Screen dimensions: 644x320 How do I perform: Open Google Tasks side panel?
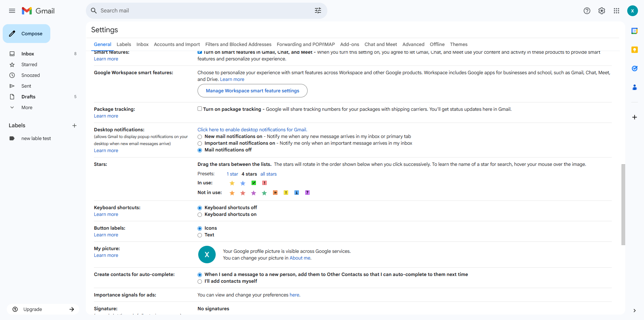pyautogui.click(x=635, y=68)
